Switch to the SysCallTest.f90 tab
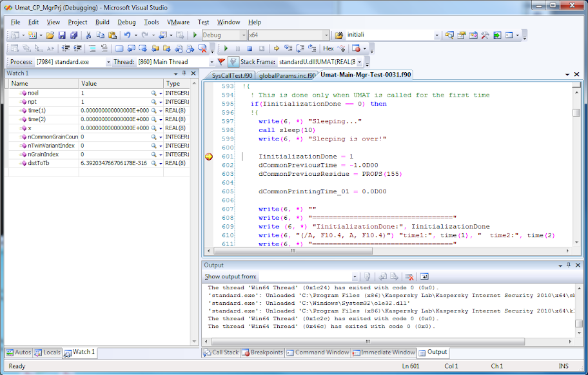The width and height of the screenshot is (588, 375). coord(232,75)
